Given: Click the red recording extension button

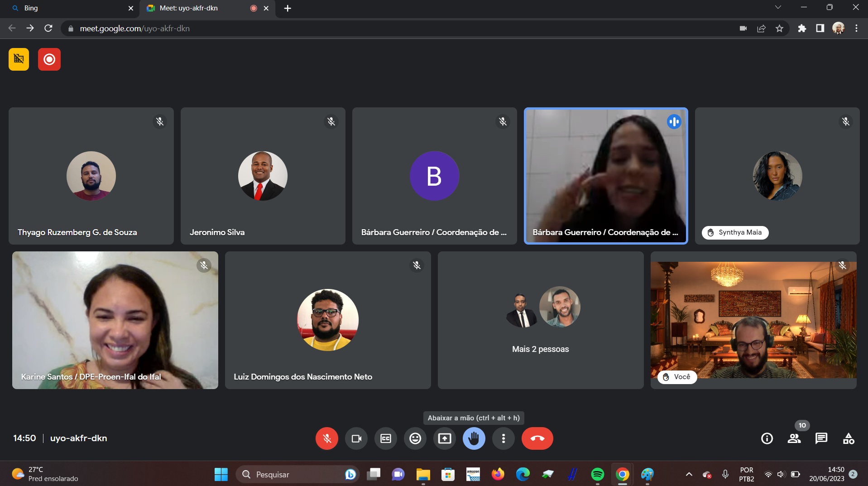Looking at the screenshot, I should click(49, 59).
